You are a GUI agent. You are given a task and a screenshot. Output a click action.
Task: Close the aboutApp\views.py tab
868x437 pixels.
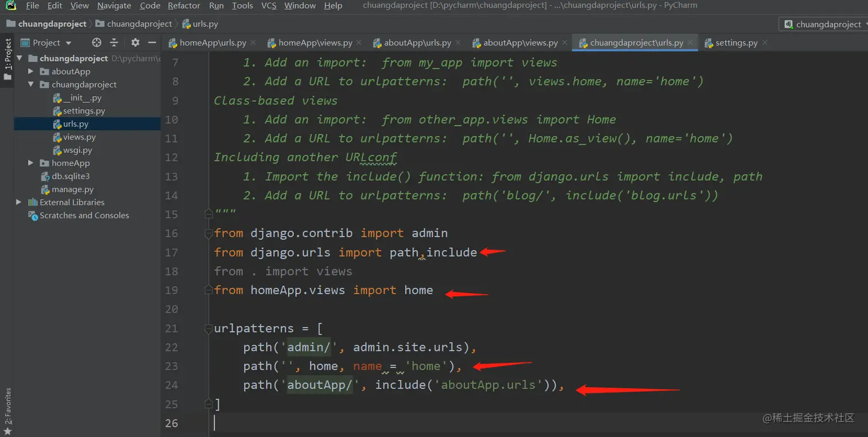[565, 42]
